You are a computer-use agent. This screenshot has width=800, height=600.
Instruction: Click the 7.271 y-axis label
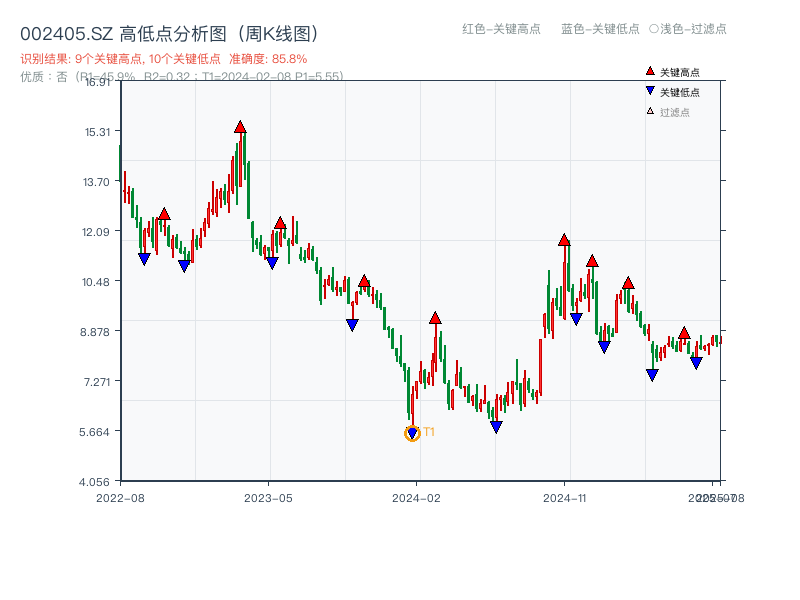coord(97,382)
